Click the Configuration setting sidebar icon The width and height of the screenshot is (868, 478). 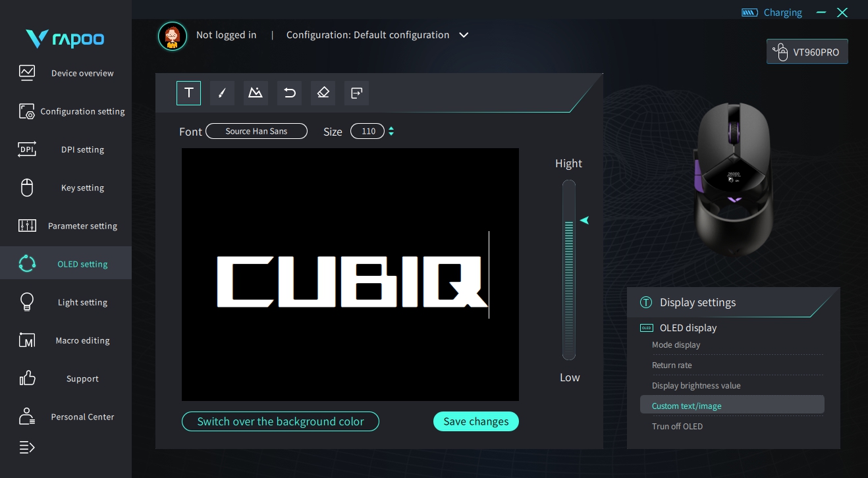(x=27, y=111)
